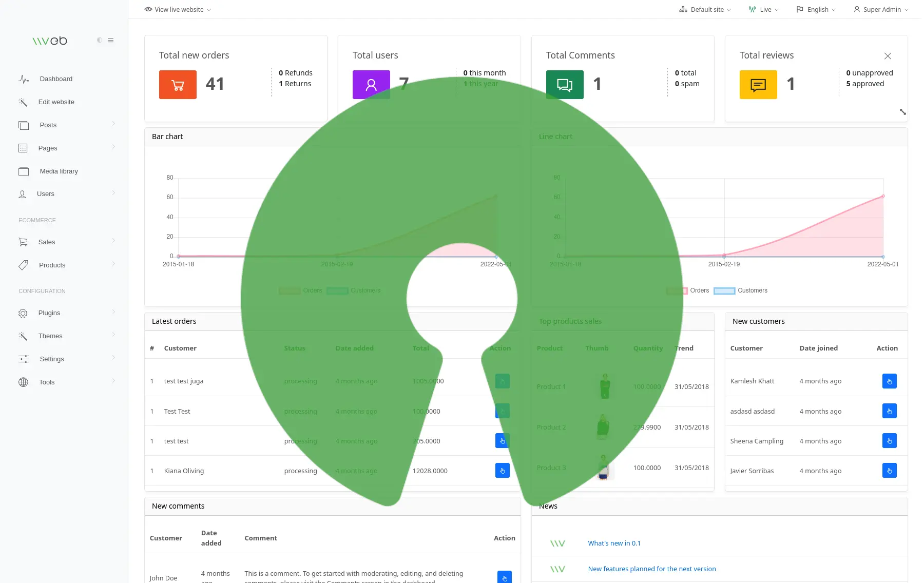Close the Total reviews card
The image size is (924, 583).
tap(888, 56)
